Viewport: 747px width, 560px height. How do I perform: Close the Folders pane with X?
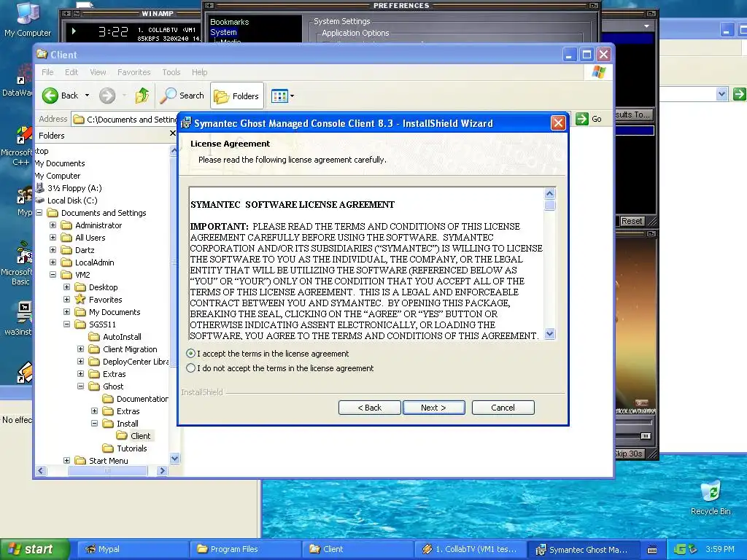(x=172, y=134)
